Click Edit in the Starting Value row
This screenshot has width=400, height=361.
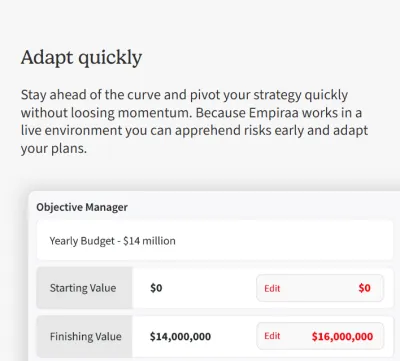(x=272, y=288)
